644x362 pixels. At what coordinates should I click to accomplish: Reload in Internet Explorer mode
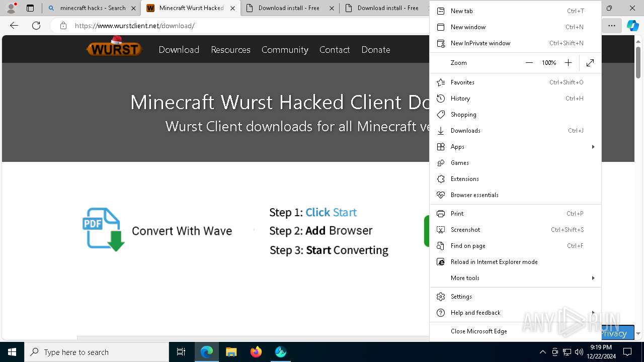tap(515, 262)
